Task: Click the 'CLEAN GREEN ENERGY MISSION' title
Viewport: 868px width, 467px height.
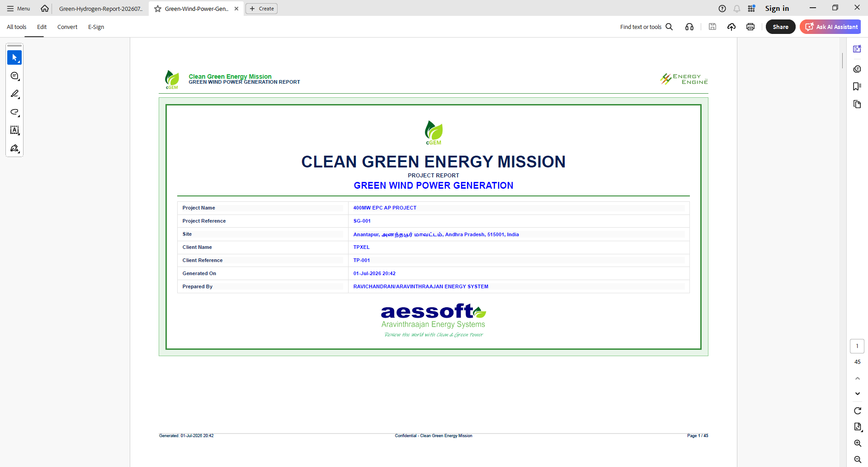Action: (434, 162)
